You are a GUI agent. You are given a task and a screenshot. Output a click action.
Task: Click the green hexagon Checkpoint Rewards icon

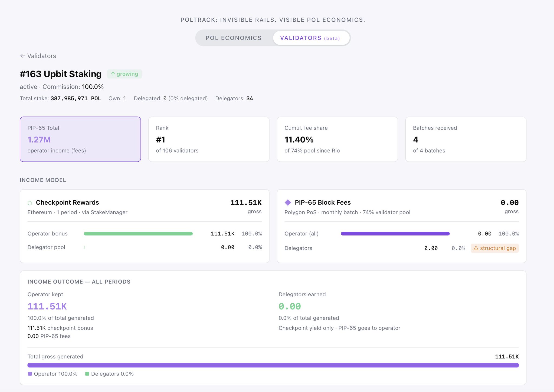(x=30, y=203)
